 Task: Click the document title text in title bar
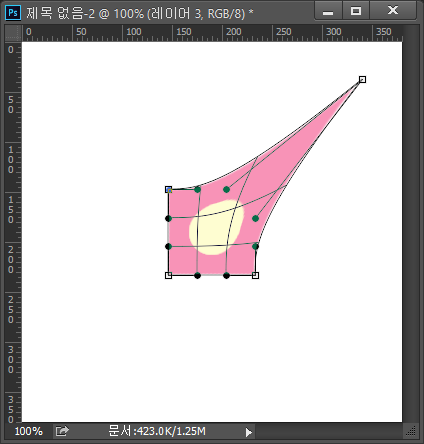pos(140,13)
